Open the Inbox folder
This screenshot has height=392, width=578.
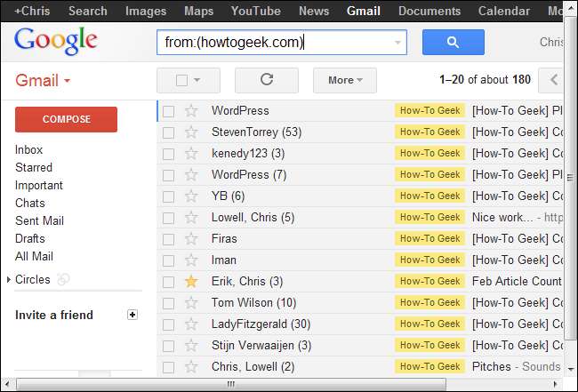tap(28, 149)
